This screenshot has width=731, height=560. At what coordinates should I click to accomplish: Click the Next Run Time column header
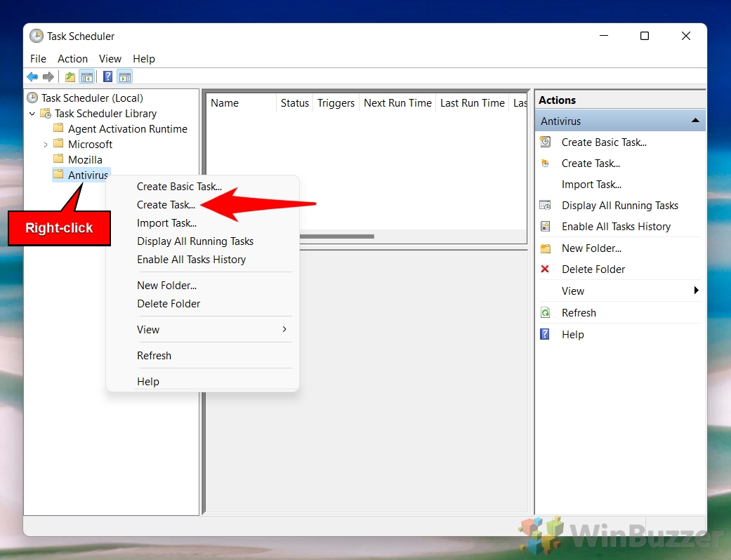pyautogui.click(x=397, y=103)
